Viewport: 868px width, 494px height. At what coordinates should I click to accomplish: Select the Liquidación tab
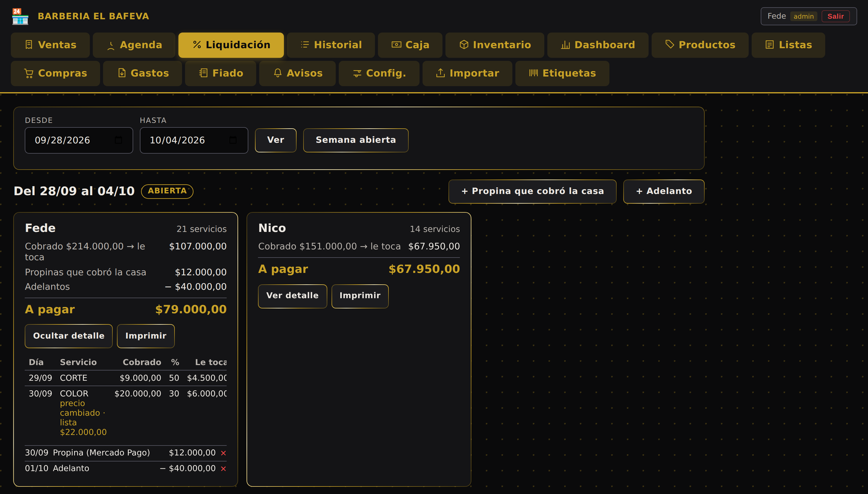tap(231, 45)
